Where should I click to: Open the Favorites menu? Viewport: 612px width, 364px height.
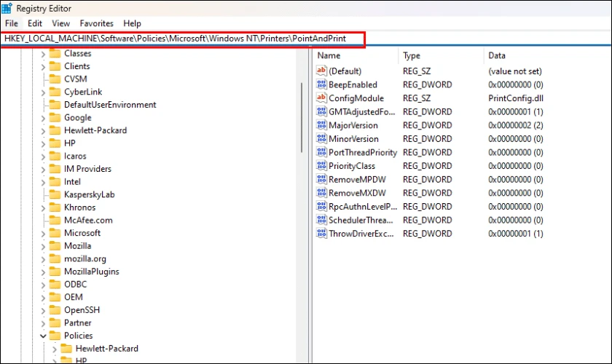[x=96, y=23]
